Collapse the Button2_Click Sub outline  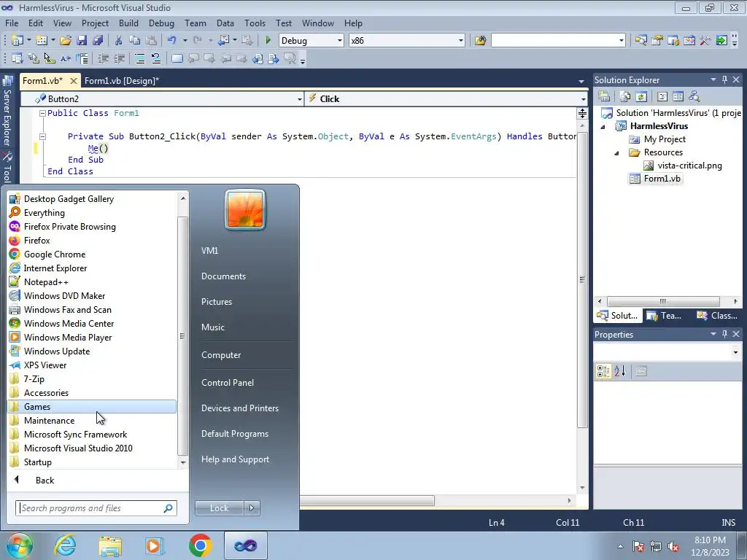point(42,136)
